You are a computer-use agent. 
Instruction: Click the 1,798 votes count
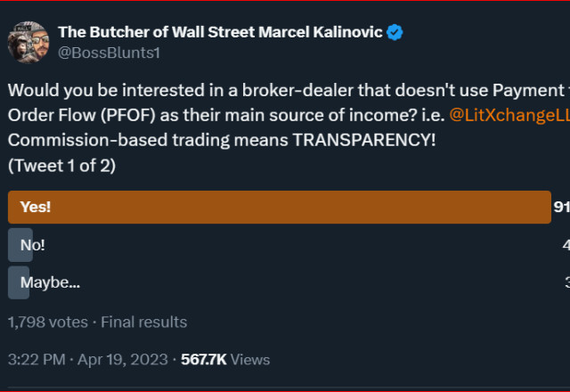[x=48, y=323]
